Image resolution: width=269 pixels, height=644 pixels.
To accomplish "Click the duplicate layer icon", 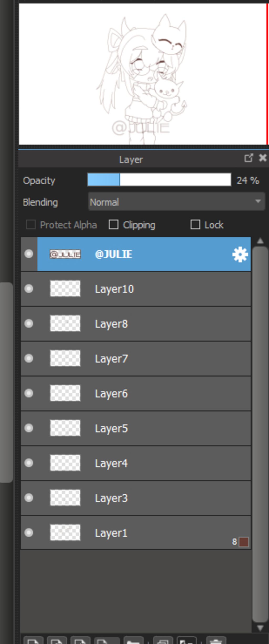I will (x=163, y=641).
